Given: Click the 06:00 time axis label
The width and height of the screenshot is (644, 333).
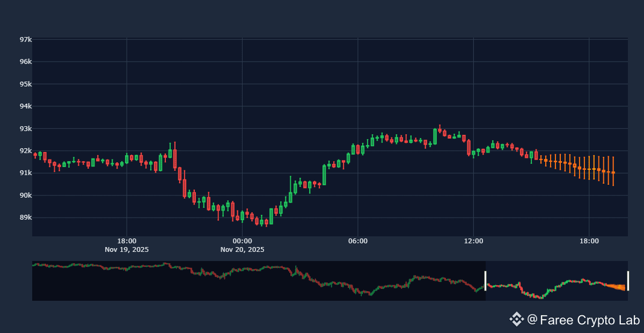Looking at the screenshot, I should 358,241.
